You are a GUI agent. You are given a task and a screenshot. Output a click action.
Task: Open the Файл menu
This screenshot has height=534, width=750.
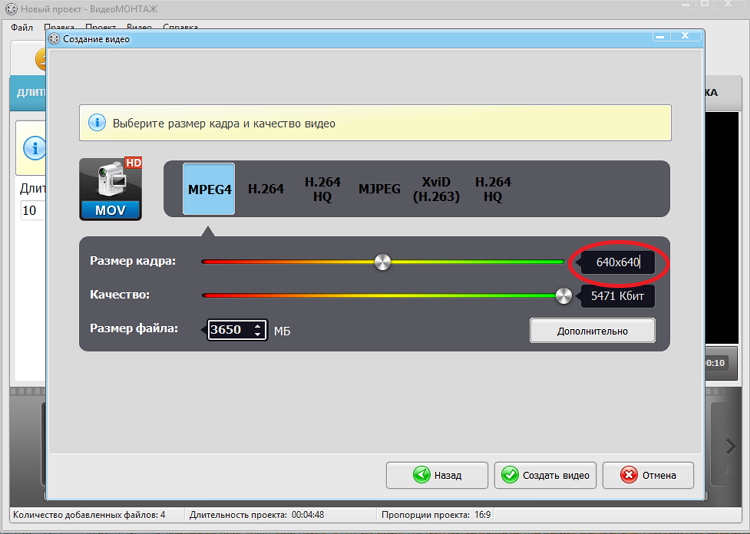pyautogui.click(x=22, y=27)
